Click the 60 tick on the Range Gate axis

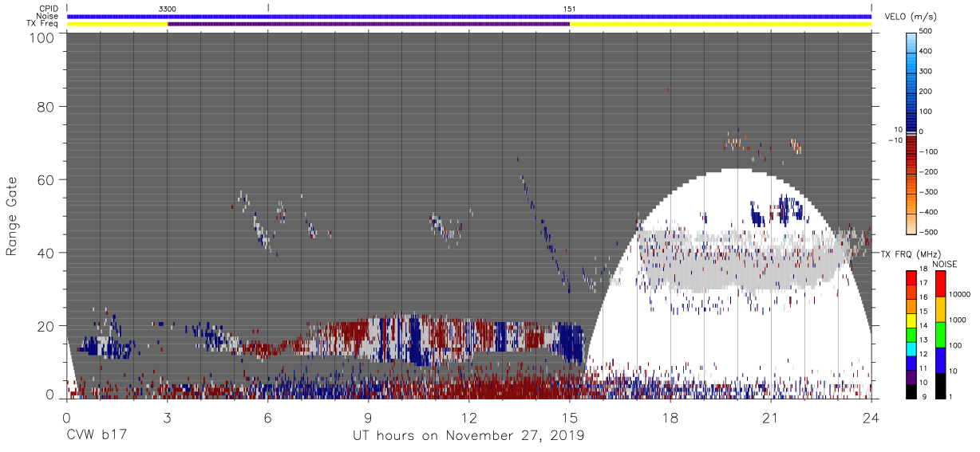coord(46,179)
